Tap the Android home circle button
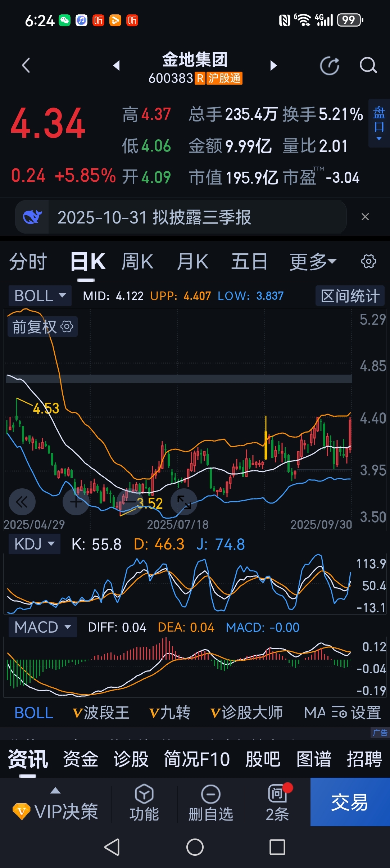This screenshot has height=868, width=390. click(195, 847)
